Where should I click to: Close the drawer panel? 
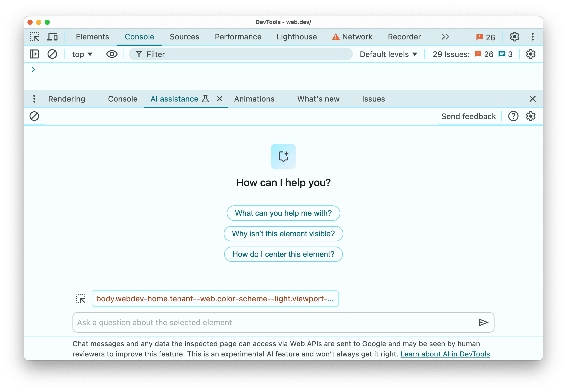(532, 99)
